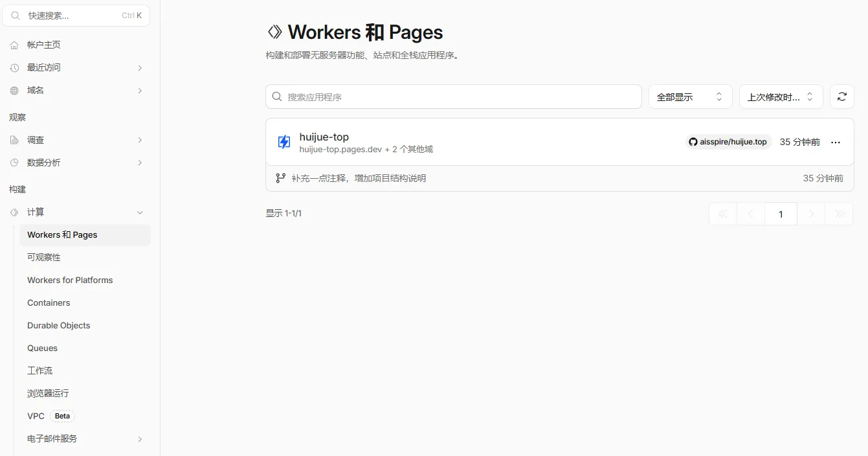This screenshot has width=868, height=456.
Task: Click the 搜索应用程序 search field
Action: [x=453, y=97]
